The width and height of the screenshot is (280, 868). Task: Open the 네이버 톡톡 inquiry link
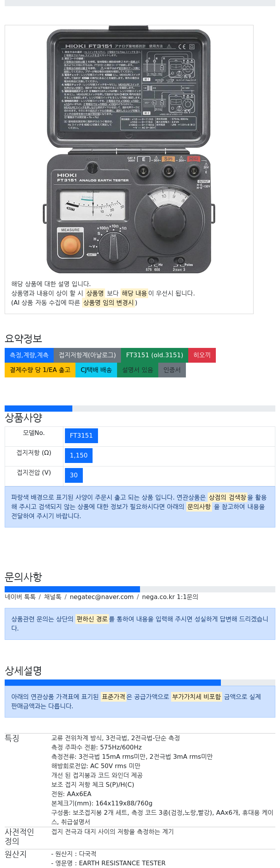click(20, 597)
